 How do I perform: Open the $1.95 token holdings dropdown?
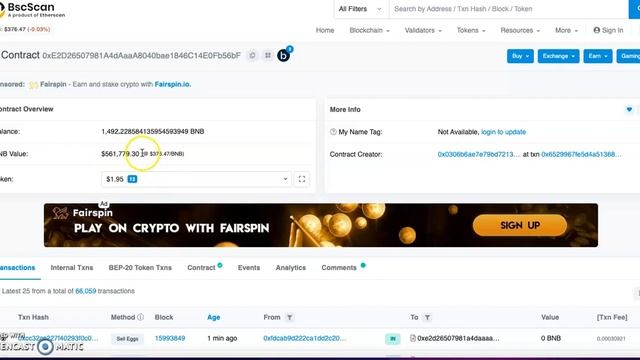[196, 179]
